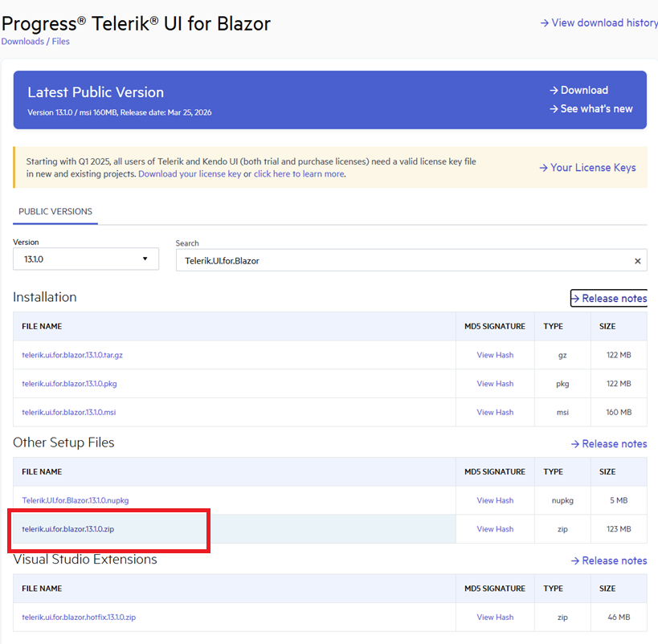Download Telerik.UI.for.Blazor.13.1.0.nupkg
Viewport: 658px width, 644px height.
(x=76, y=500)
